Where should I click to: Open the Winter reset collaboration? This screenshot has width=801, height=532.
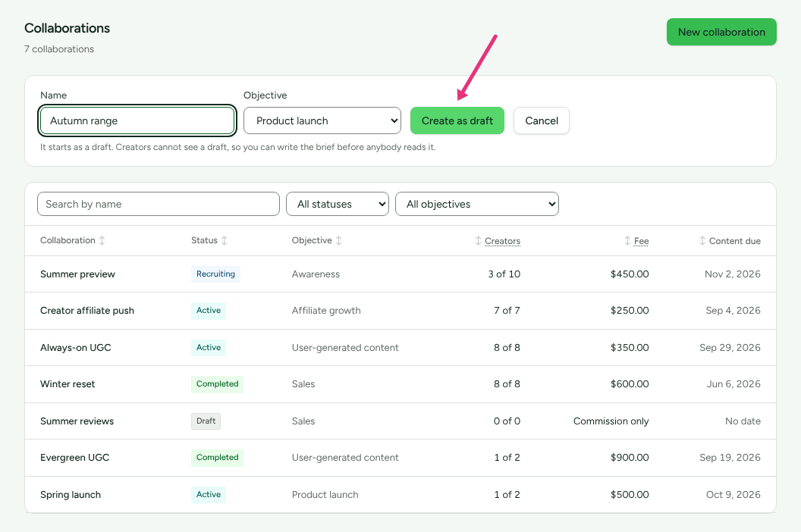click(x=400, y=384)
